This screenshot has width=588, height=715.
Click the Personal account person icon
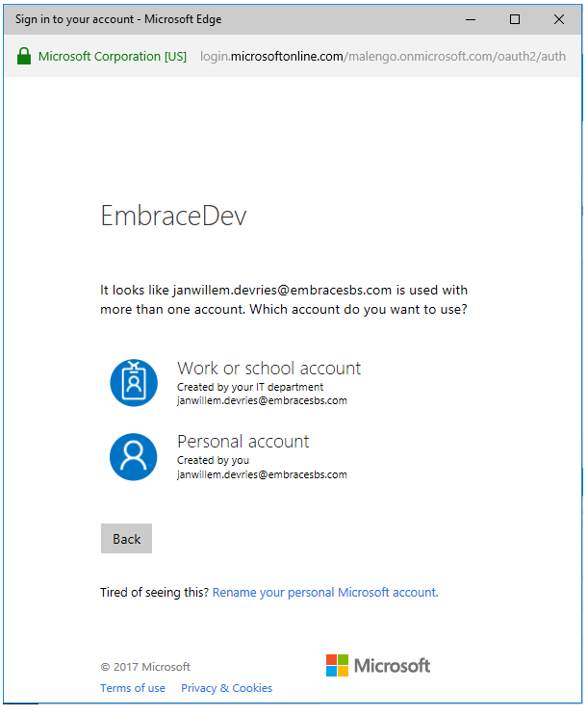pos(134,457)
